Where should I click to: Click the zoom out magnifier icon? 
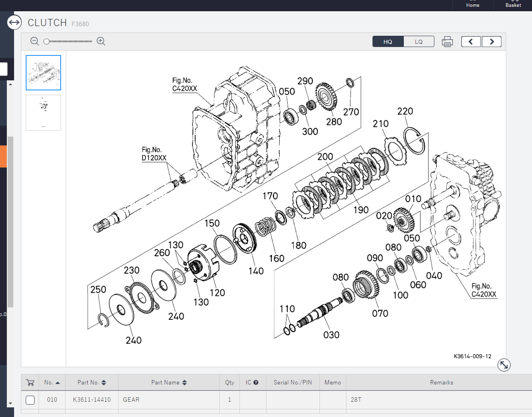coord(35,41)
